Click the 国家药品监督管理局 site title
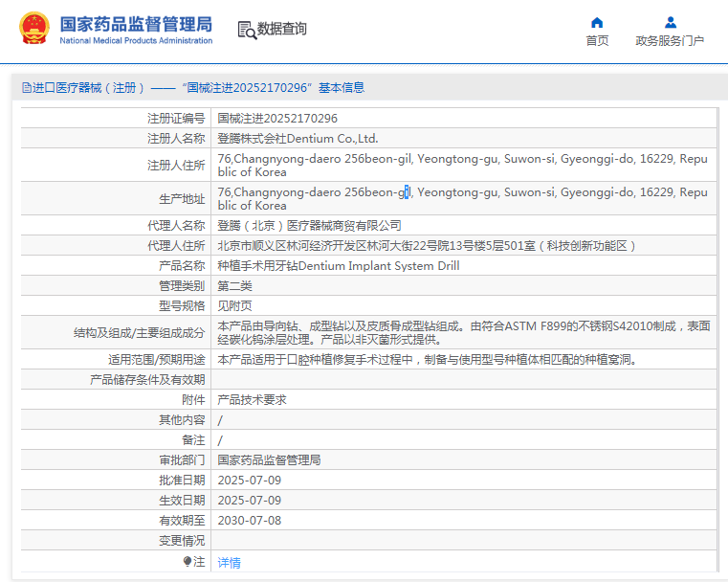This screenshot has width=728, height=582. [x=136, y=25]
